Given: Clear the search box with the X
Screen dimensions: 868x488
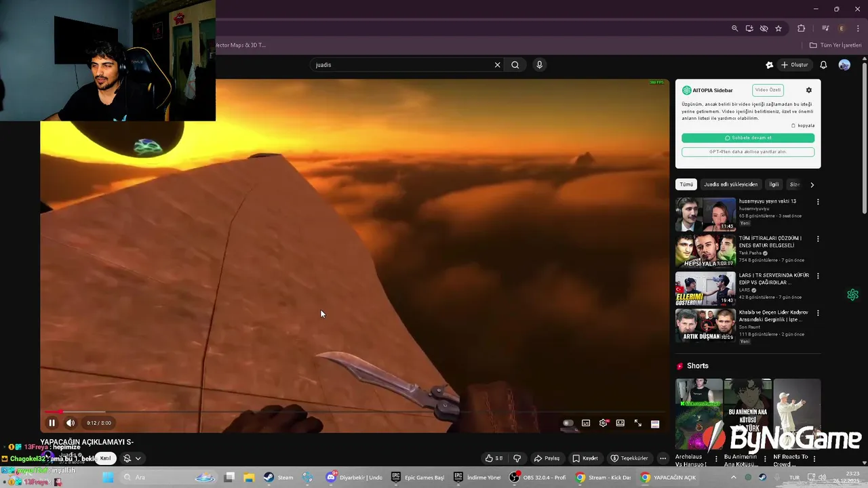Looking at the screenshot, I should click(497, 65).
